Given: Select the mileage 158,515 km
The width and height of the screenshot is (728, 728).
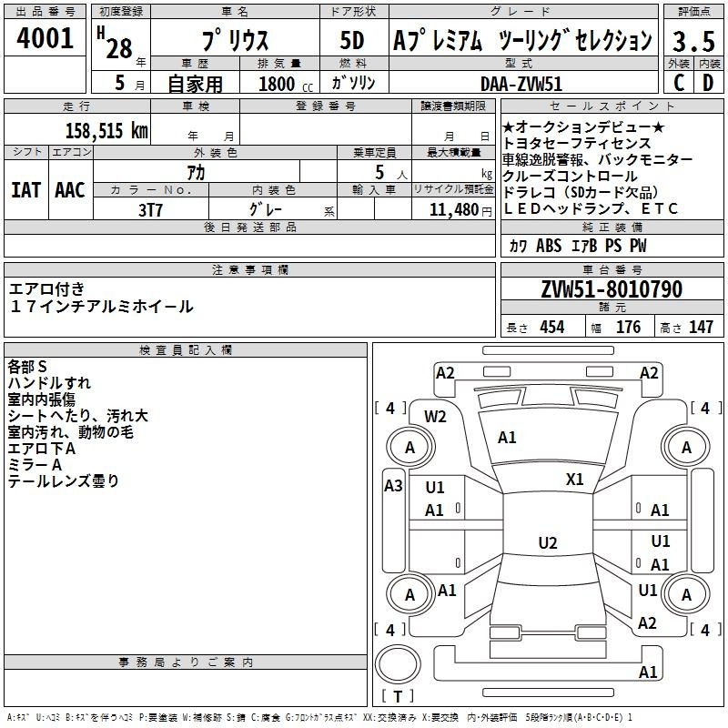Looking at the screenshot, I should (x=106, y=130).
